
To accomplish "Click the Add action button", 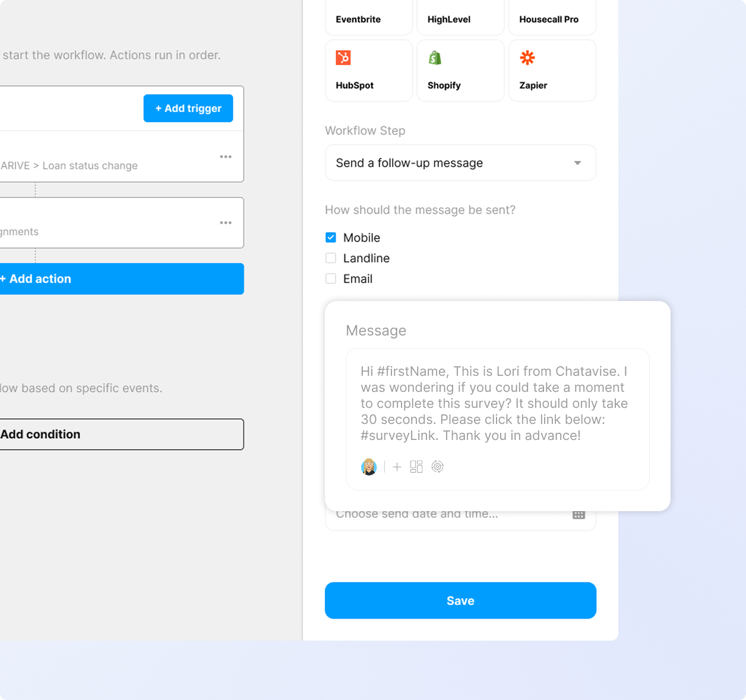I will (x=121, y=278).
